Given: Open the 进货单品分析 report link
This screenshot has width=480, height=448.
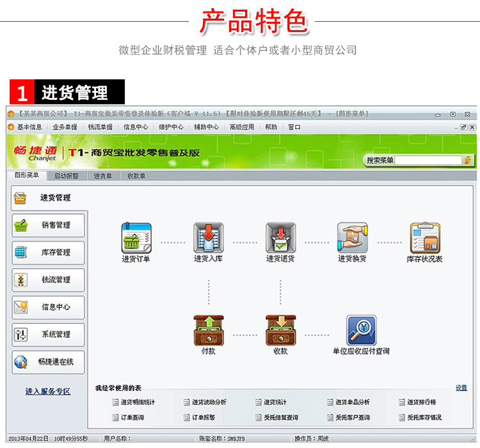Looking at the screenshot, I should pyautogui.click(x=353, y=402).
